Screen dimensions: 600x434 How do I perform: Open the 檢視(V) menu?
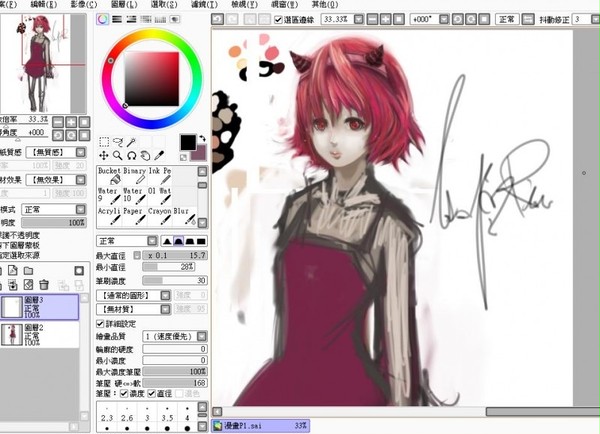pos(244,5)
